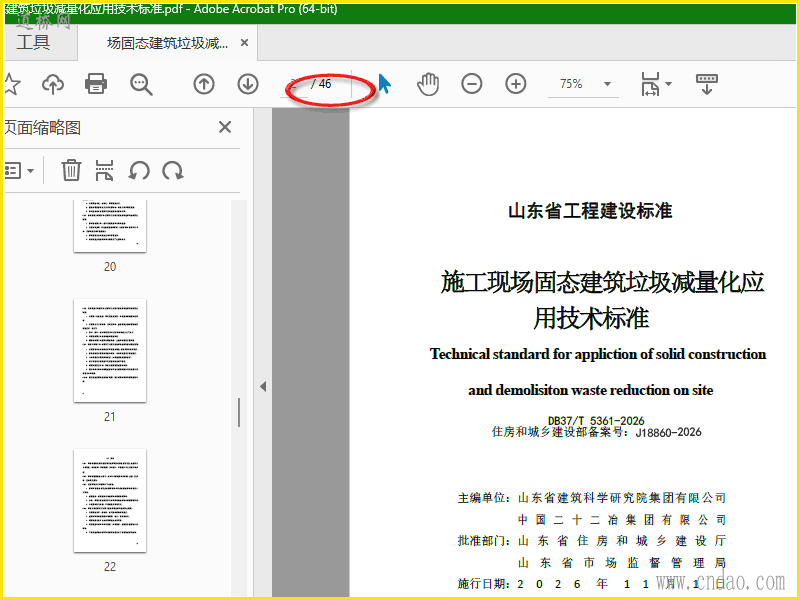Zoom in with plus button
800x600 pixels.
click(516, 84)
